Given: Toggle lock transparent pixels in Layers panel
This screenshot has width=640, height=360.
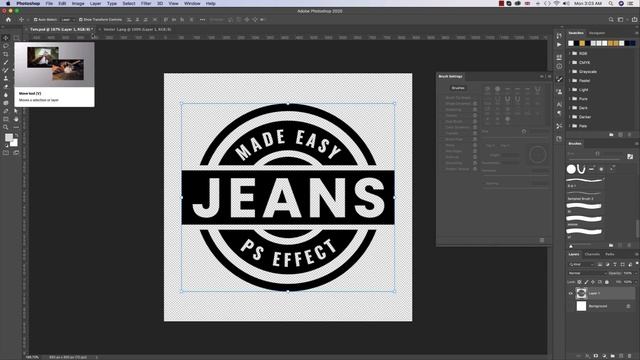Looking at the screenshot, I should point(579,282).
